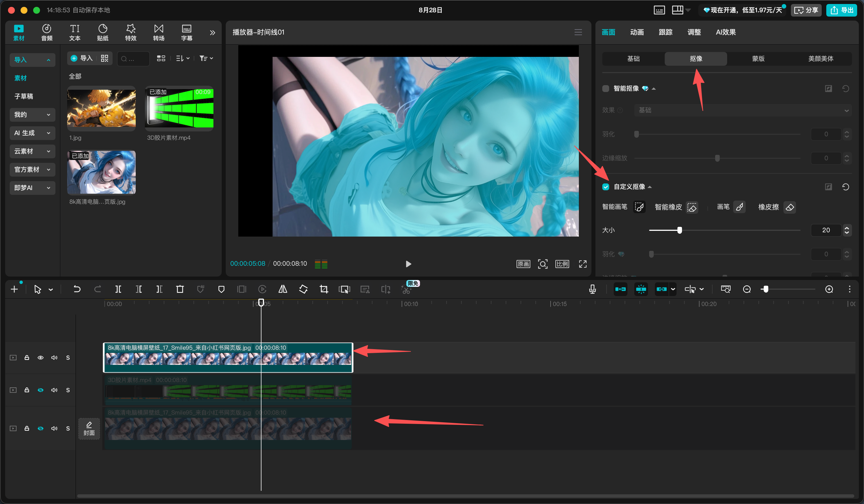Click the microphone record voiceover icon
The width and height of the screenshot is (864, 504).
click(593, 289)
